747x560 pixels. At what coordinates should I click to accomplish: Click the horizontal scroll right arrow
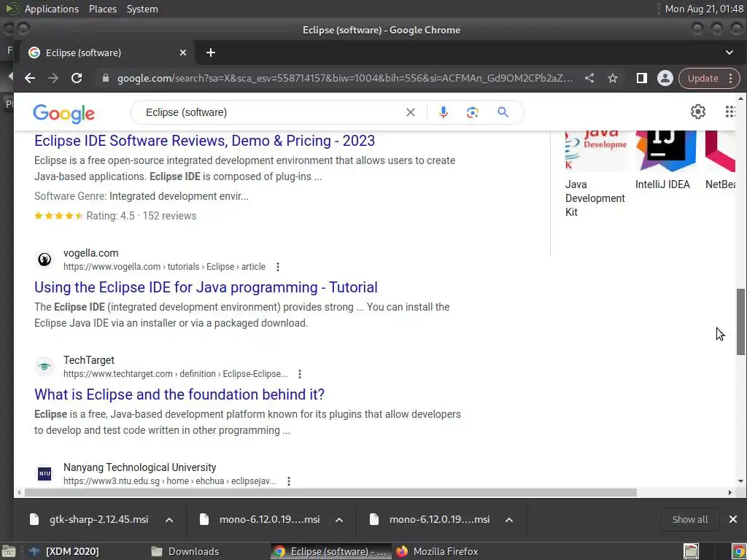point(729,492)
